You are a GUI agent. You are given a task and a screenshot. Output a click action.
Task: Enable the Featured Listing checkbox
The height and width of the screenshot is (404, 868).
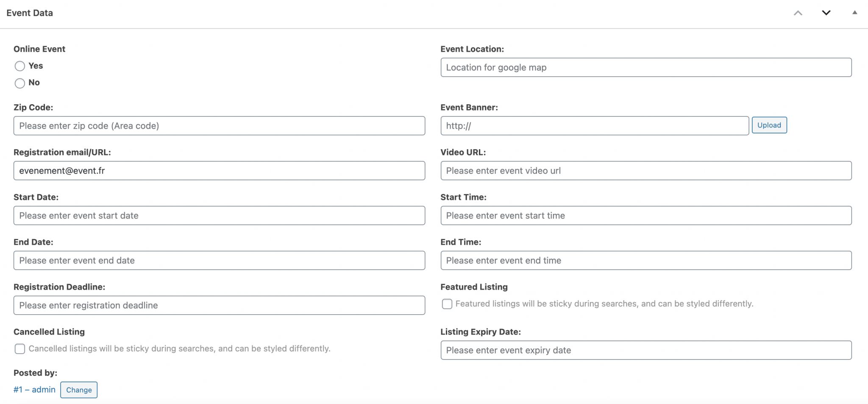click(447, 304)
